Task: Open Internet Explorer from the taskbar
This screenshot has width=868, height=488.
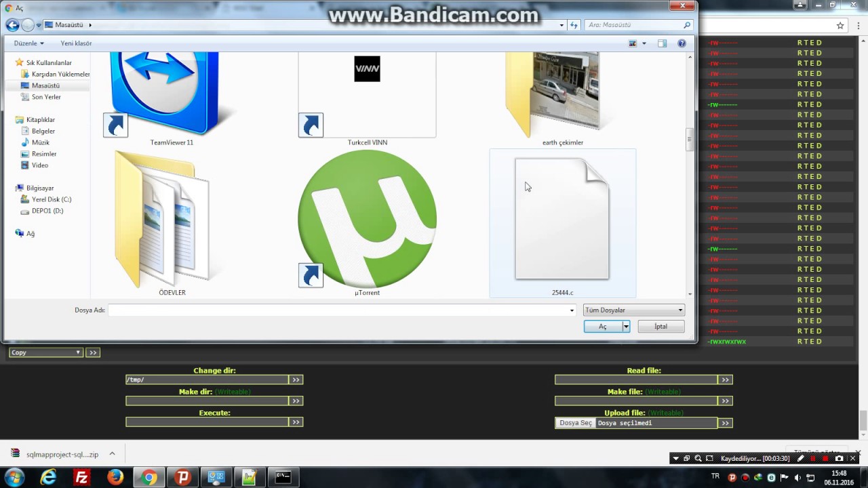Action: click(x=48, y=477)
